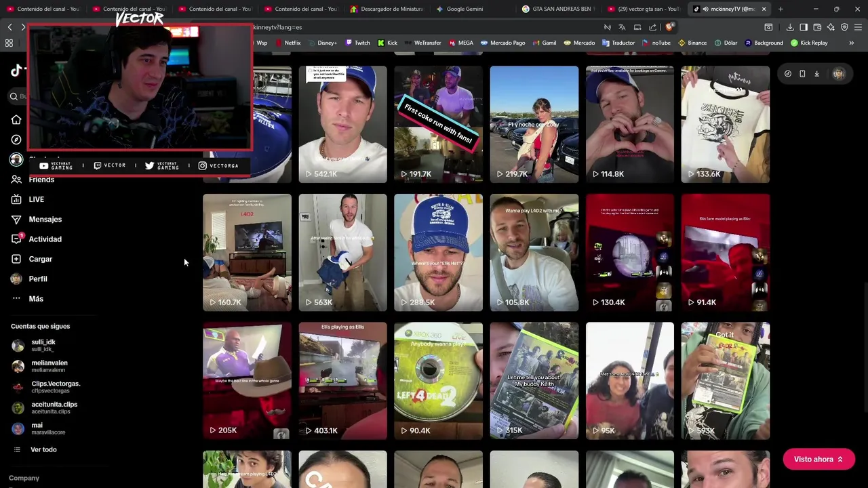Go to the LIVE section
Viewport: 868px width, 488px height.
36,199
